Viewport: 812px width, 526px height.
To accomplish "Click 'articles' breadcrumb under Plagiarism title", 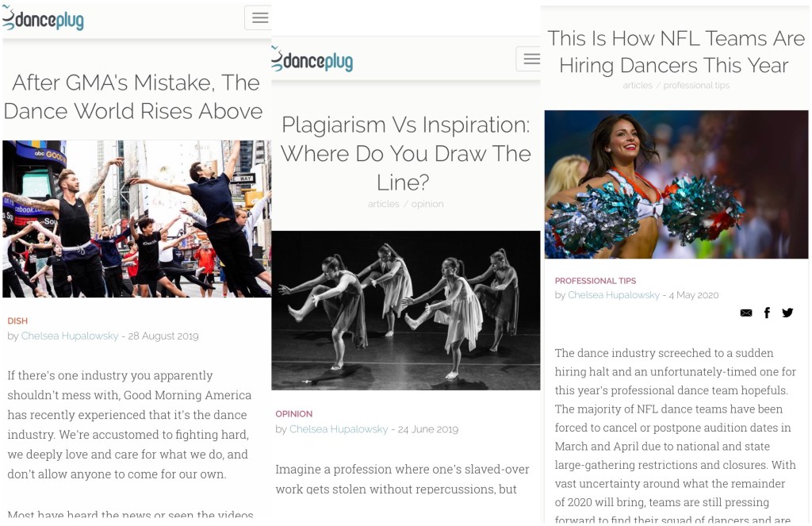I will [x=383, y=204].
